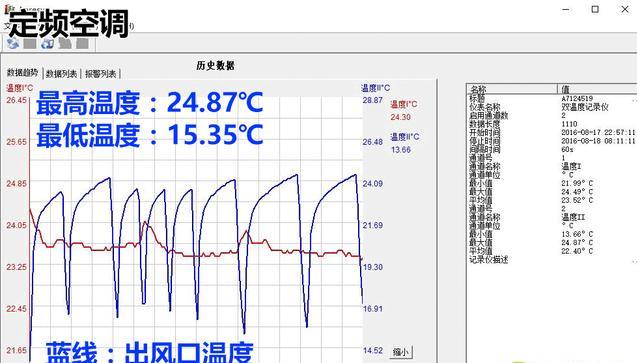The image size is (637, 363).
Task: Click the 缩小 zoom-out button
Action: coord(401,352)
